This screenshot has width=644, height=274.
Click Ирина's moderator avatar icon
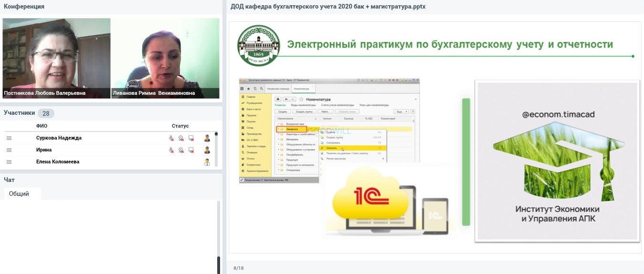[x=207, y=150]
